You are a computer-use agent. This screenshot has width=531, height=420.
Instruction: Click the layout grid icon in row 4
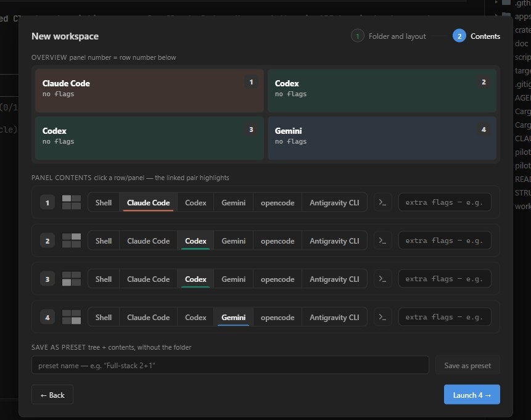click(72, 318)
